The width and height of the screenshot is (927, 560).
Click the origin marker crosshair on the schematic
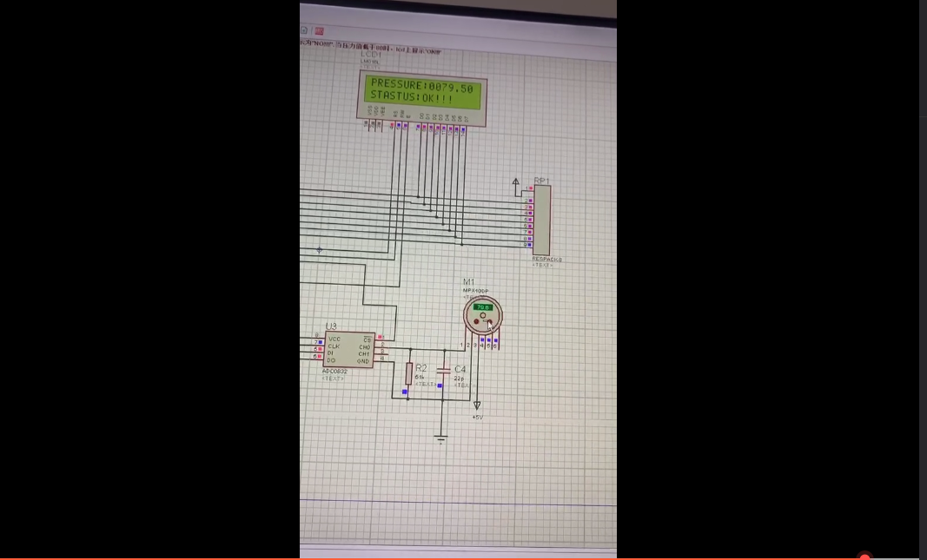319,250
